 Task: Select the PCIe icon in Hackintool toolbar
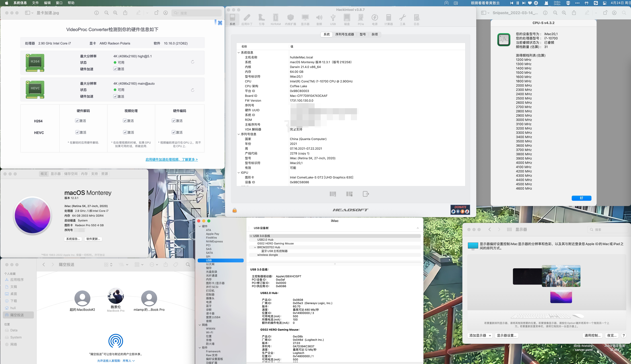[x=360, y=19]
